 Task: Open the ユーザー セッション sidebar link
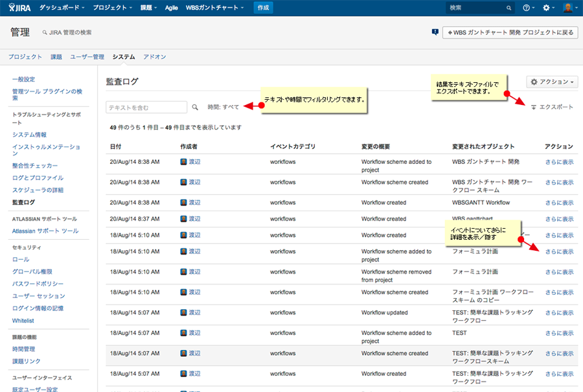(x=39, y=296)
